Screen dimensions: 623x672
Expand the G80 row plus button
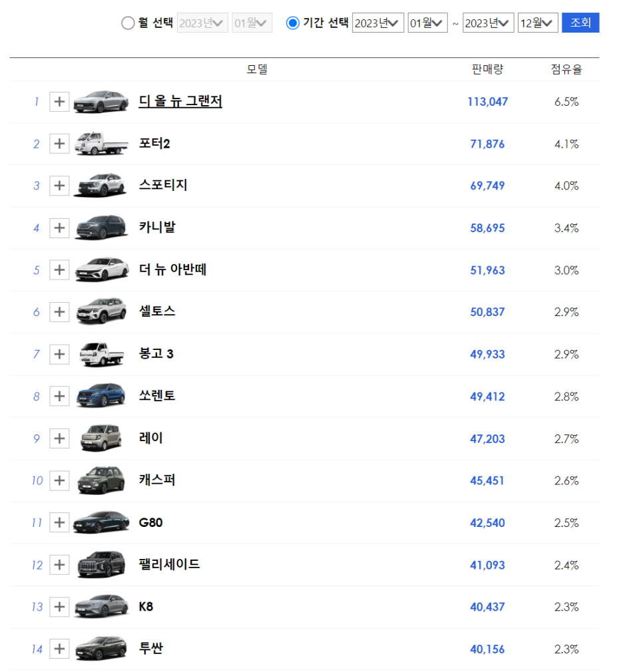(x=60, y=522)
